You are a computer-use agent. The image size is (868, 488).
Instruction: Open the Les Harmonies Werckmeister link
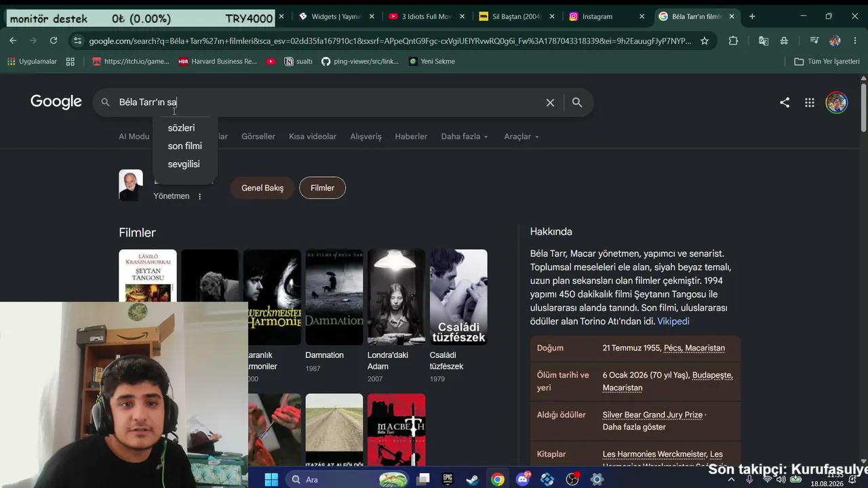[654, 454]
